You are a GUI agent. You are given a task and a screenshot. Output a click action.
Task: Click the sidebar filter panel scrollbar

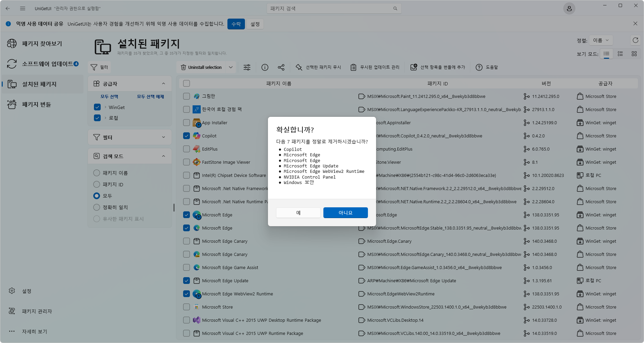(174, 207)
